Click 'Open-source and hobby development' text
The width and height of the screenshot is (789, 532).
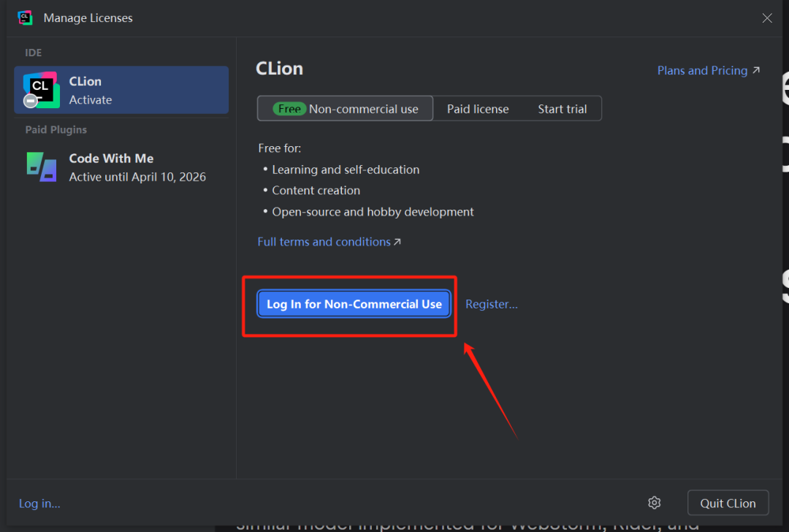[x=373, y=212]
